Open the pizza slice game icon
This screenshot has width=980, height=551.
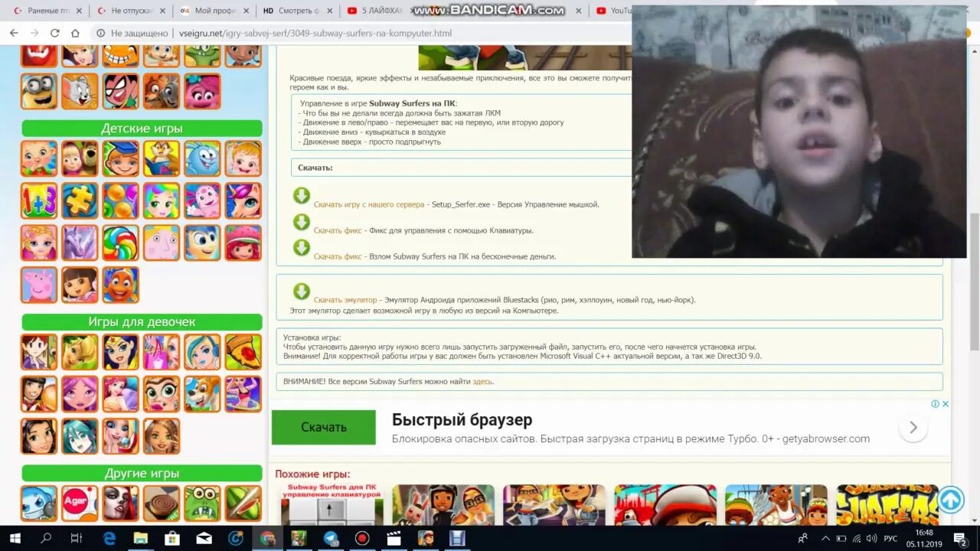tap(243, 352)
